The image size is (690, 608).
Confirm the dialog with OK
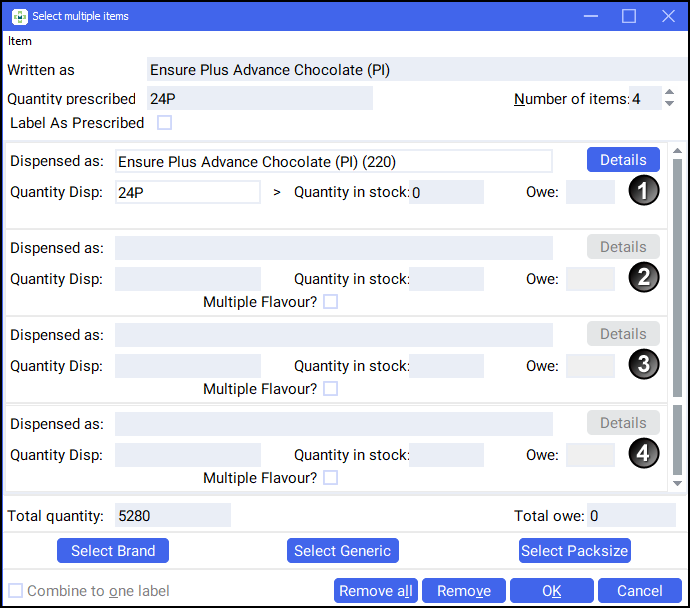click(551, 591)
